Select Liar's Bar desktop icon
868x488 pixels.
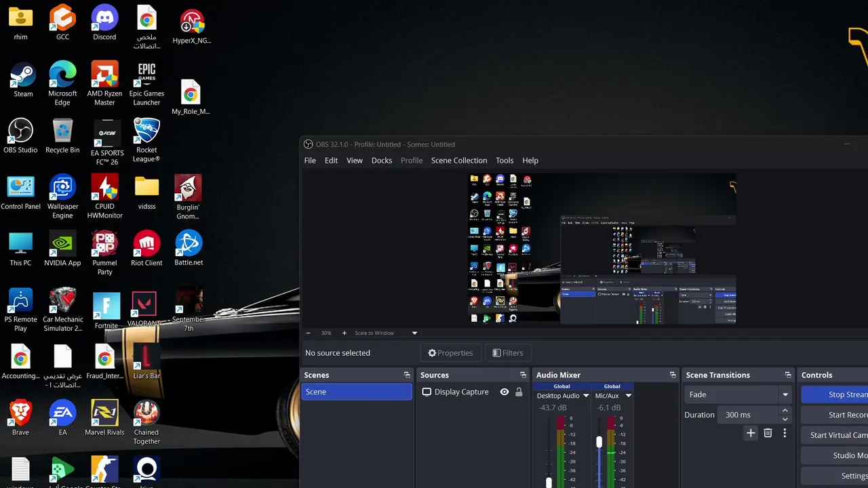146,362
